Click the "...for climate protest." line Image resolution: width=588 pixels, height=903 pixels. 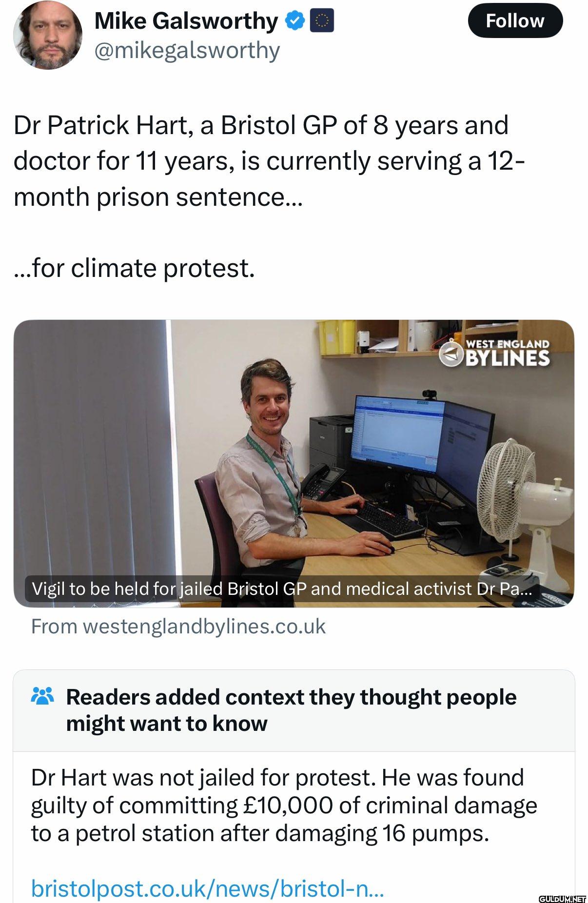[134, 268]
